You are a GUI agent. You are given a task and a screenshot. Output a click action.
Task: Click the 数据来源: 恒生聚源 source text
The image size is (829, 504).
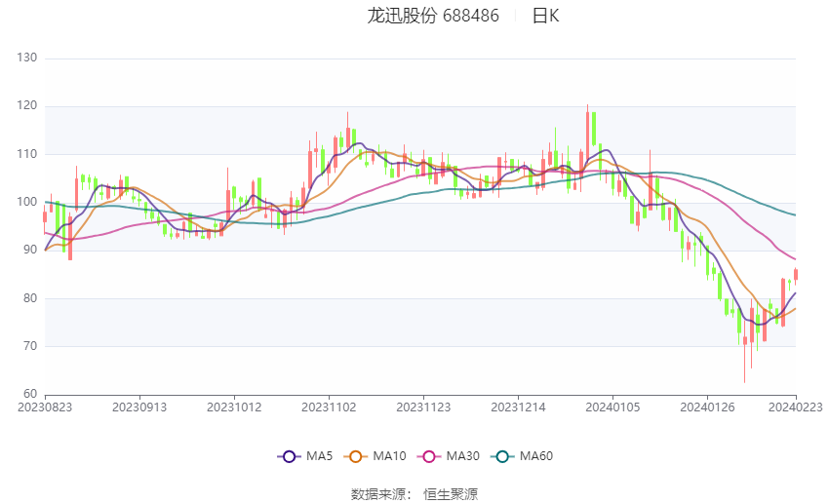[414, 494]
